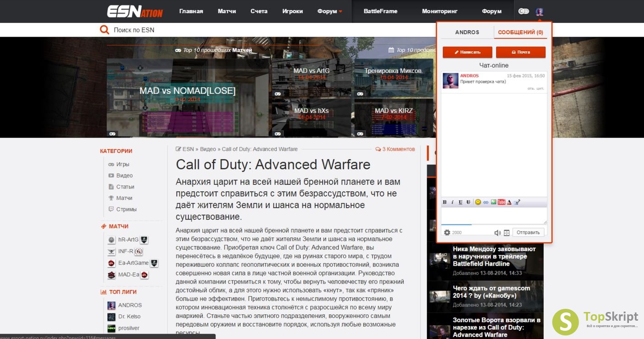Open the Статьи category

pos(125,187)
